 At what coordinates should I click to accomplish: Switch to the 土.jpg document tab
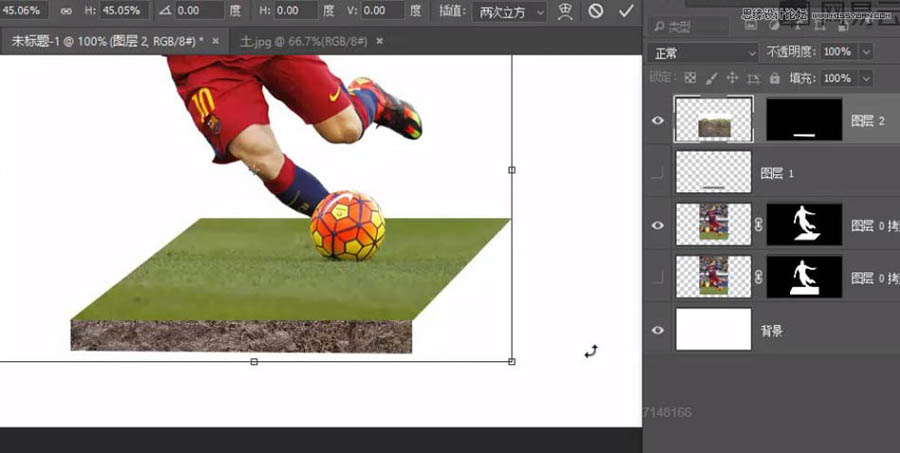[300, 41]
